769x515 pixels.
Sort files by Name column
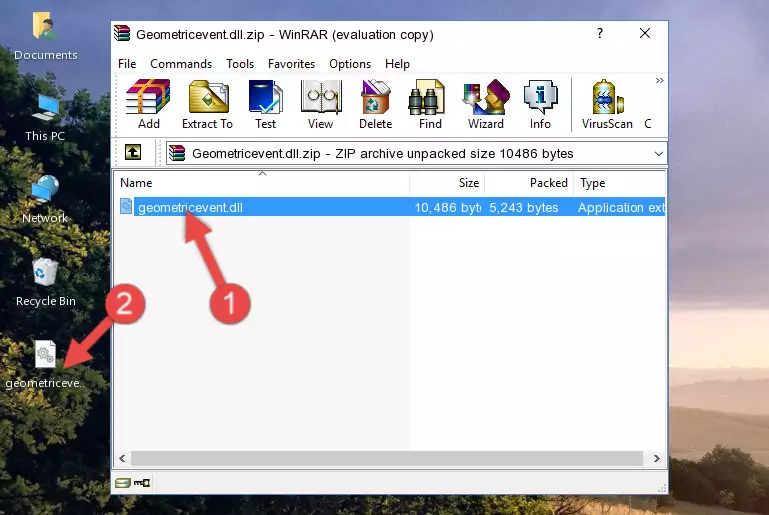click(262, 183)
